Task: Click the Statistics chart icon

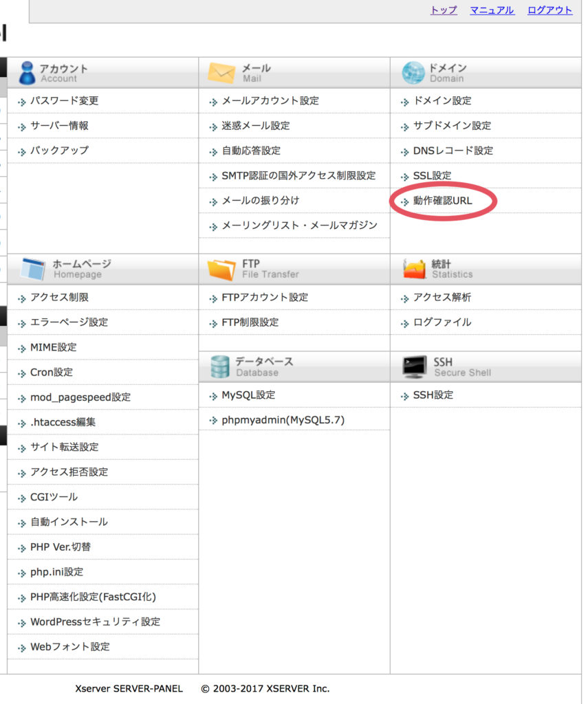Action: [x=414, y=269]
